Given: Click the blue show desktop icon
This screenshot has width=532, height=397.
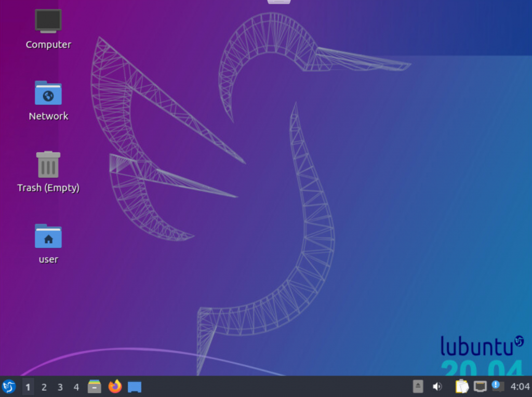Looking at the screenshot, I should point(135,387).
